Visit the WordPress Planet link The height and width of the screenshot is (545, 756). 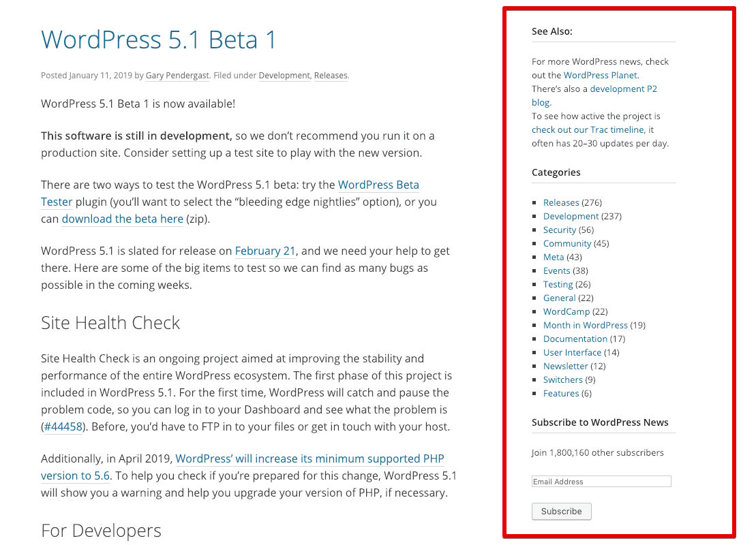(x=600, y=75)
